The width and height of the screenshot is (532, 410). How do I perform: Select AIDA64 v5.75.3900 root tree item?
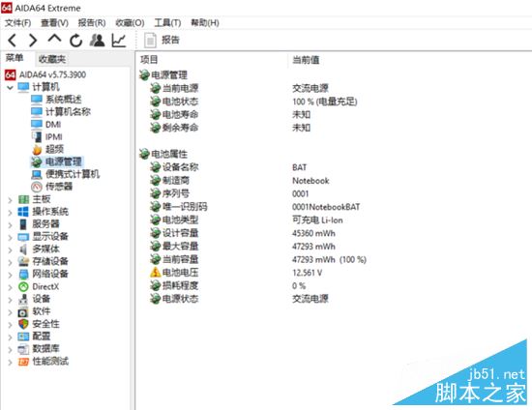pos(52,74)
